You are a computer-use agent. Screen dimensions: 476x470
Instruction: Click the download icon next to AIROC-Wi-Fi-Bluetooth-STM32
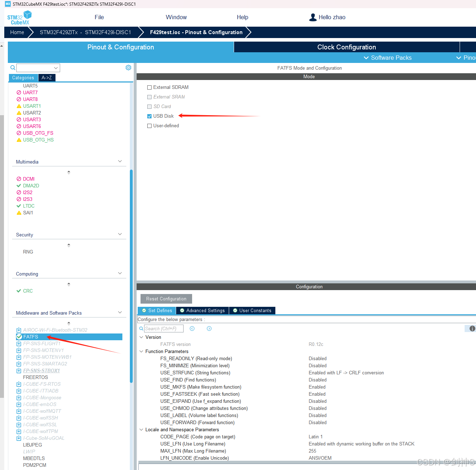click(x=19, y=330)
